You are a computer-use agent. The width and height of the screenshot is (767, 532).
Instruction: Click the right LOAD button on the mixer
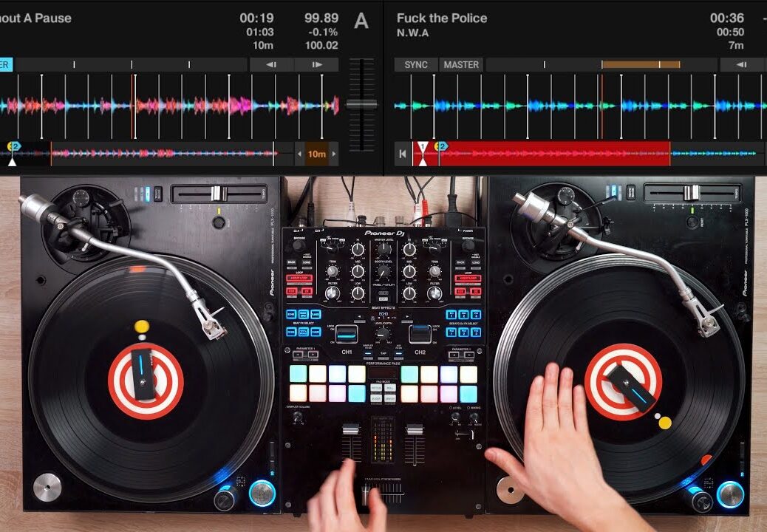coord(475,262)
